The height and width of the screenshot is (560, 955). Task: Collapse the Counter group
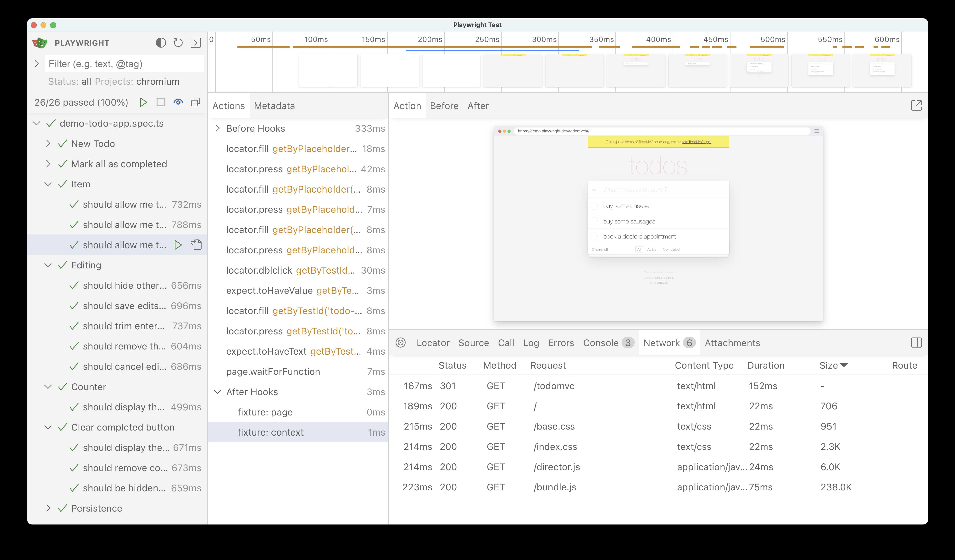[x=48, y=387]
